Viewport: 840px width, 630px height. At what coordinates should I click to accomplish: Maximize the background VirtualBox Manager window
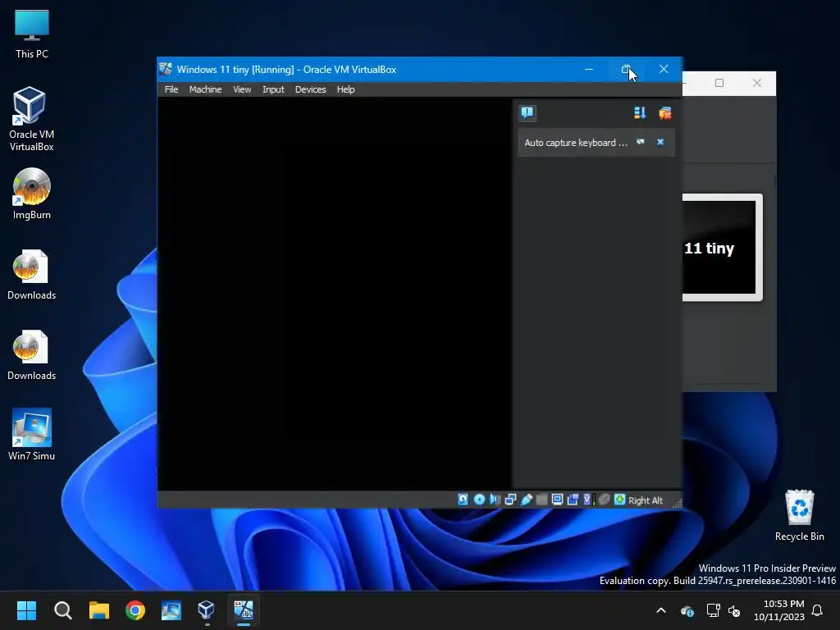pos(719,83)
